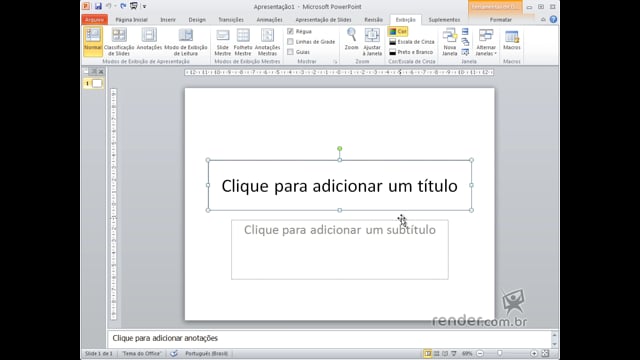This screenshot has width=640, height=360.
Task: Switch to the Apresentação de Slides tab
Action: click(323, 20)
